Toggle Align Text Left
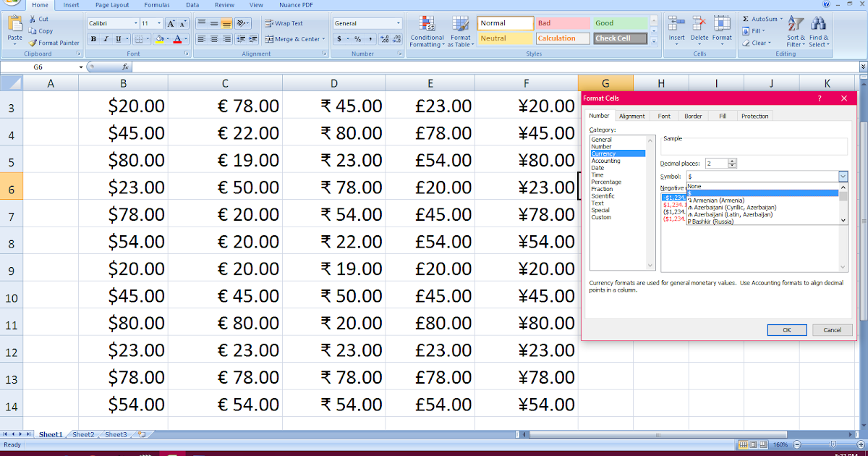Viewport: 868px width, 456px height. coord(202,39)
